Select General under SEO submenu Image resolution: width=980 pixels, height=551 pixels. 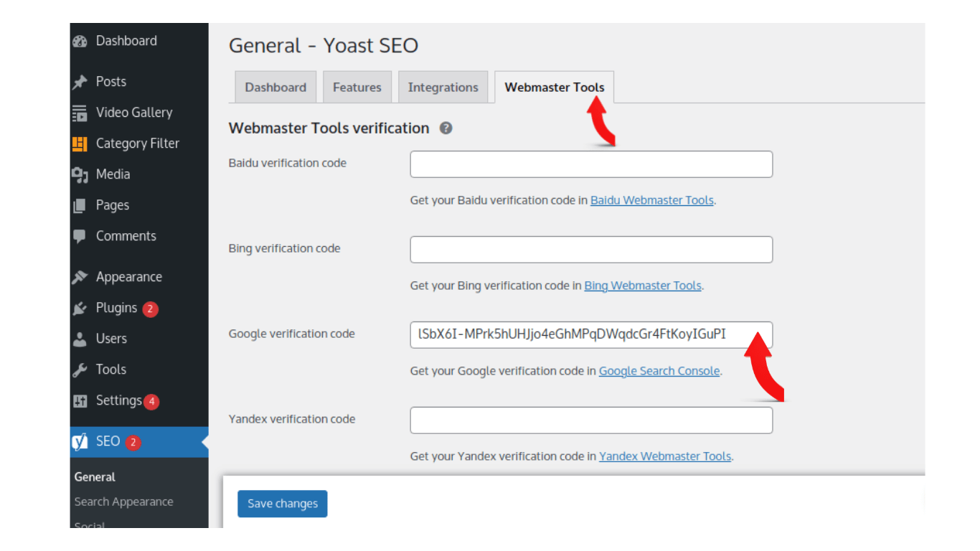(x=95, y=477)
